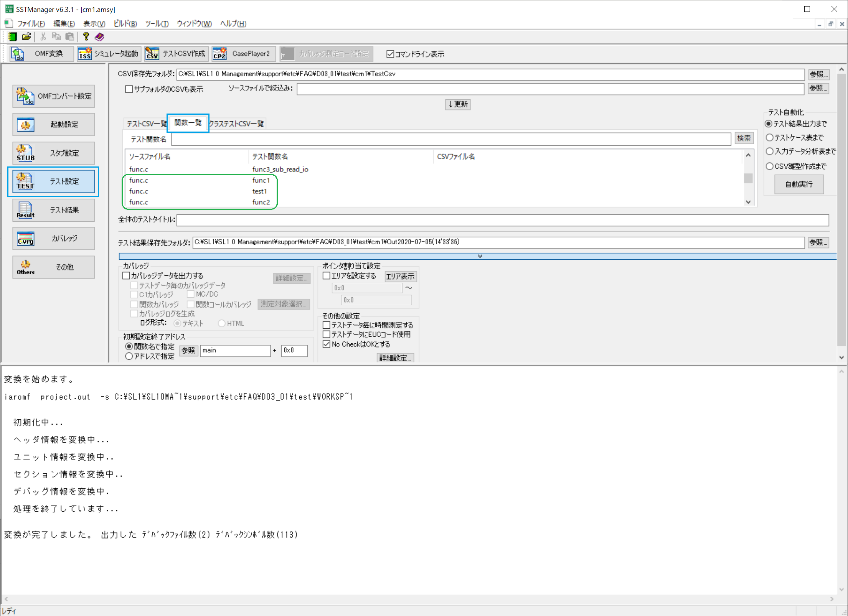Click the open folder toolbar icon

pos(26,37)
